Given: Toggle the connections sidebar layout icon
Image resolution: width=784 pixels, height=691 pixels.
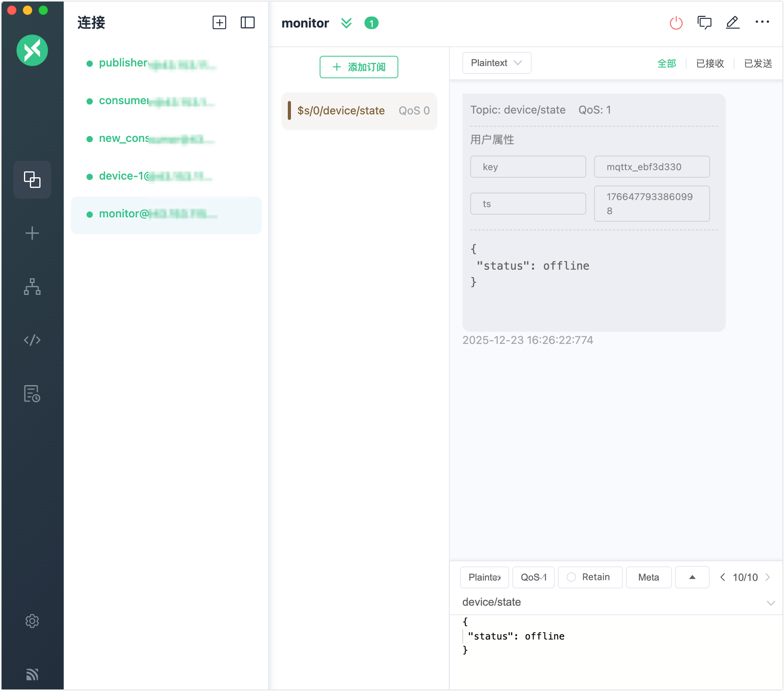Looking at the screenshot, I should pyautogui.click(x=248, y=23).
